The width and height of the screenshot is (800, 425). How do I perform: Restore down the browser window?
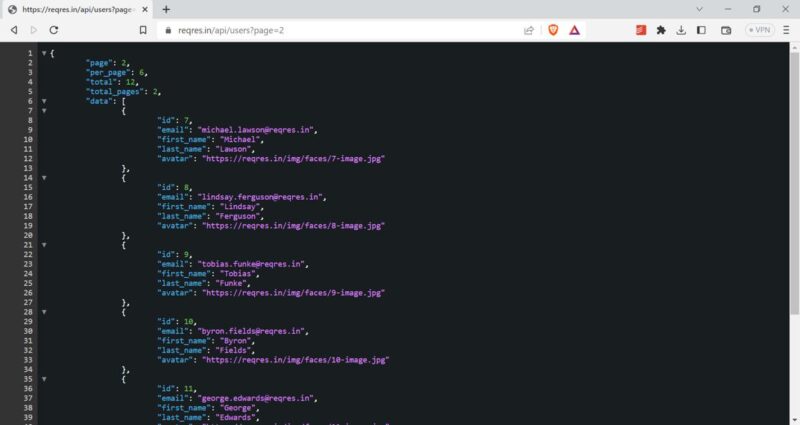point(757,9)
